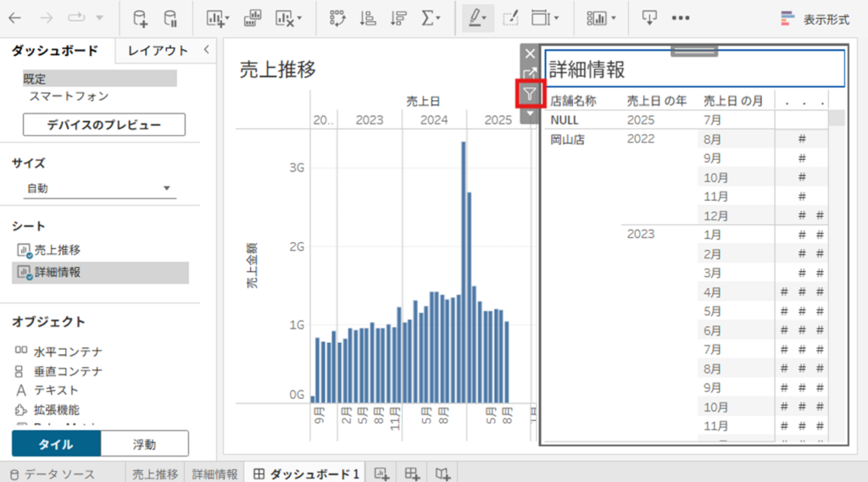
Task: Click the new data source icon
Action: pyautogui.click(x=140, y=19)
